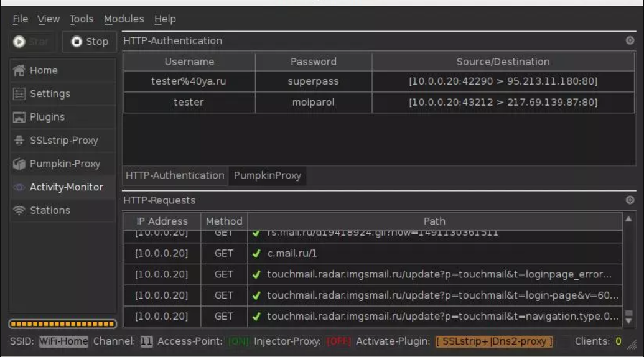Switch to the HTTP-Authentication tab
This screenshot has width=644, height=357.
(x=175, y=175)
